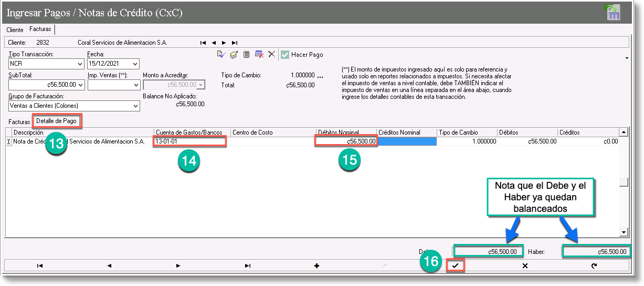Select the Detalle de Pago tab
The width and height of the screenshot is (644, 286).
(57, 121)
